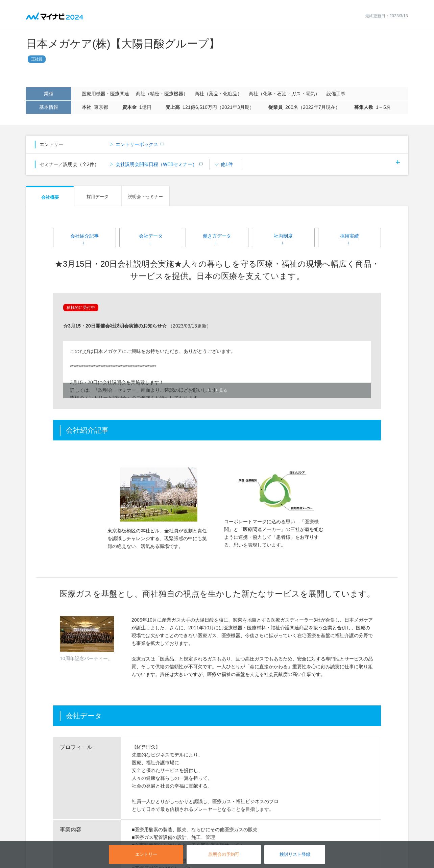Click the 基本情報 header cell
Image resolution: width=434 pixels, height=868 pixels.
[x=48, y=107]
